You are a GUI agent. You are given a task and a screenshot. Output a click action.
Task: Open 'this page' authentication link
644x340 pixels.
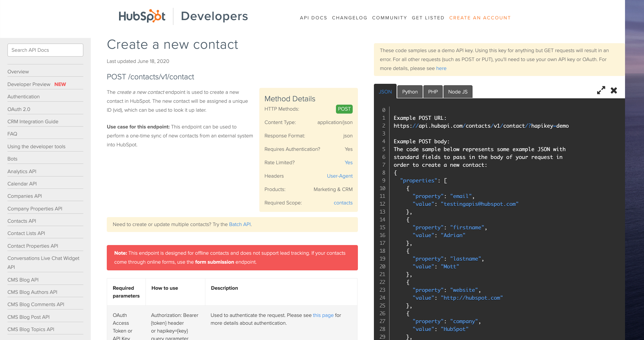[x=323, y=315]
